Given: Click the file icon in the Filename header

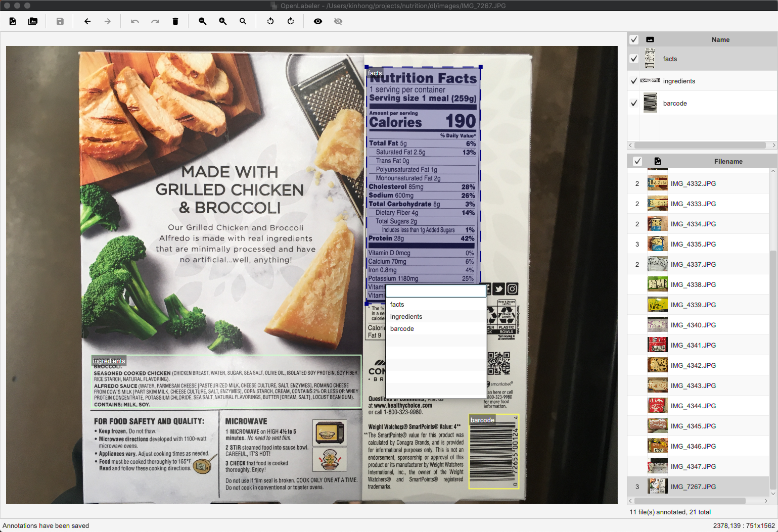Looking at the screenshot, I should (658, 161).
